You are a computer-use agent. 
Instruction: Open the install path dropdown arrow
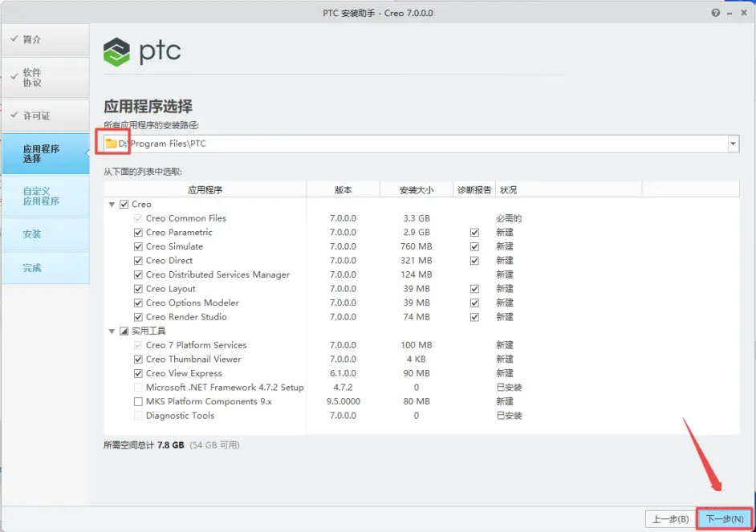tap(734, 143)
